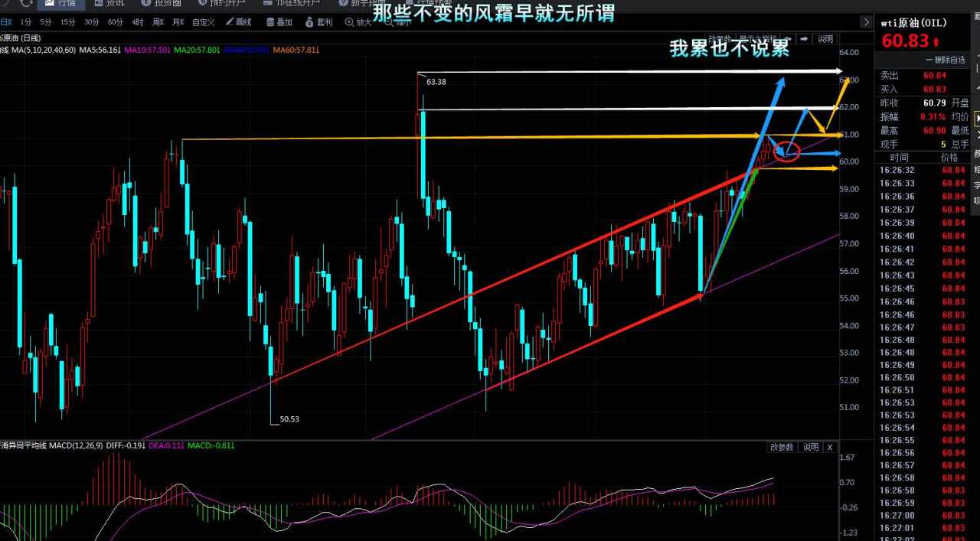Click the 50.53 low price marker
Viewport: 980px width, 541px height.
click(x=289, y=419)
